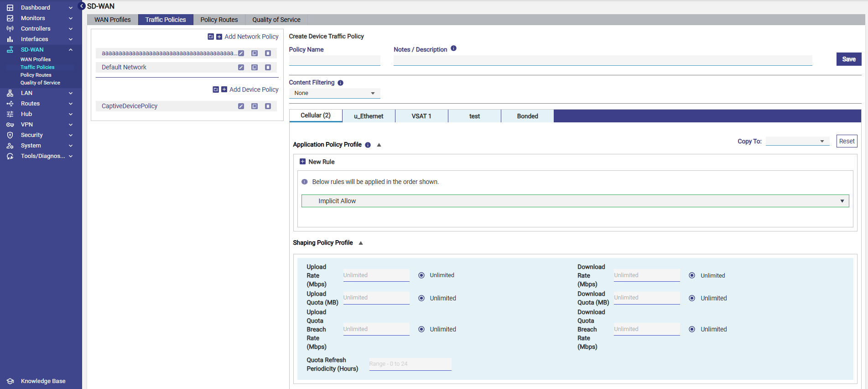This screenshot has height=389, width=868.
Task: Click the plus icon next to New Rule
Action: click(302, 162)
